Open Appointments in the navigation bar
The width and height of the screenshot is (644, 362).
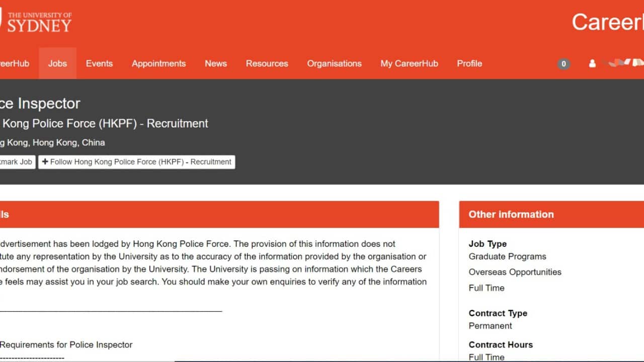click(x=158, y=63)
